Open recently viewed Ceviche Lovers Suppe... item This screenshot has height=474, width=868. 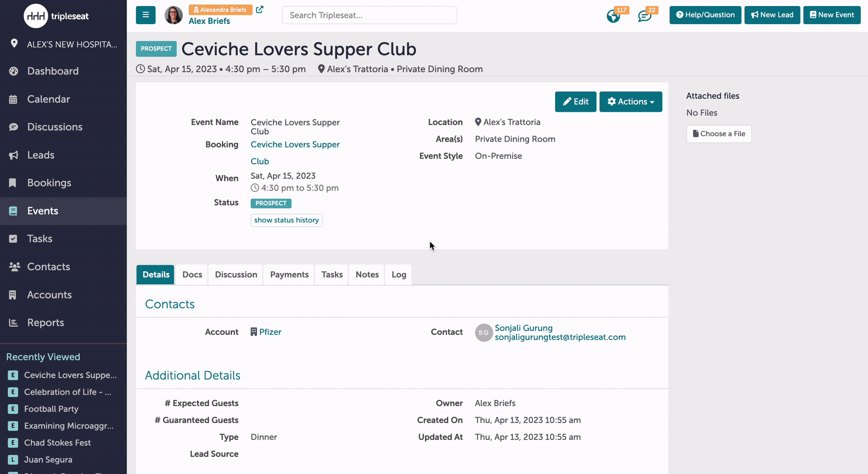point(70,375)
